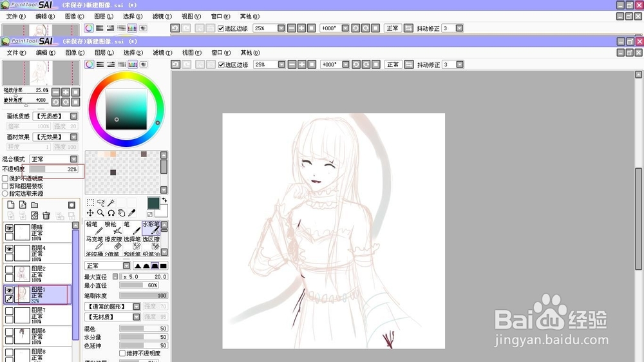Choose the 喷枪 airbrush tool
Viewport: 644px width, 362px height.
112,228
